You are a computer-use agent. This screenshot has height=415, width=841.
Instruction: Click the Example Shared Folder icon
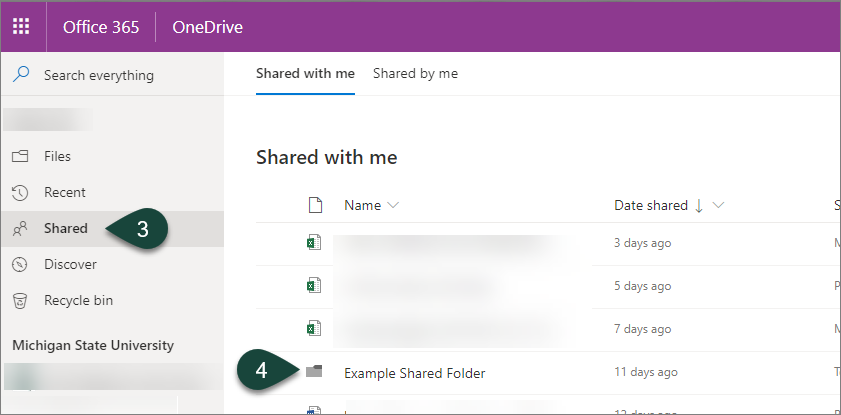[314, 371]
